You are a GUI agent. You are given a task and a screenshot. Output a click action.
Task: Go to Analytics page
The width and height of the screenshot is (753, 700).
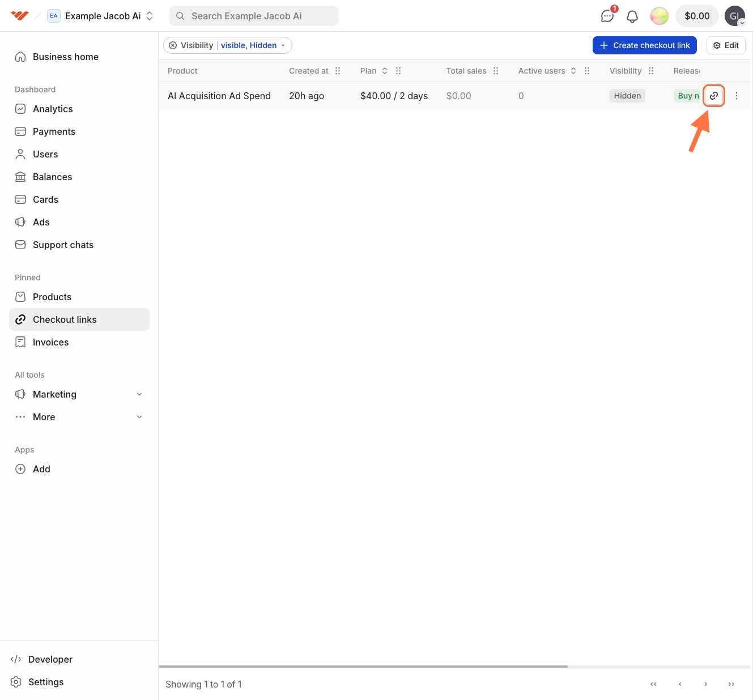pos(79,109)
